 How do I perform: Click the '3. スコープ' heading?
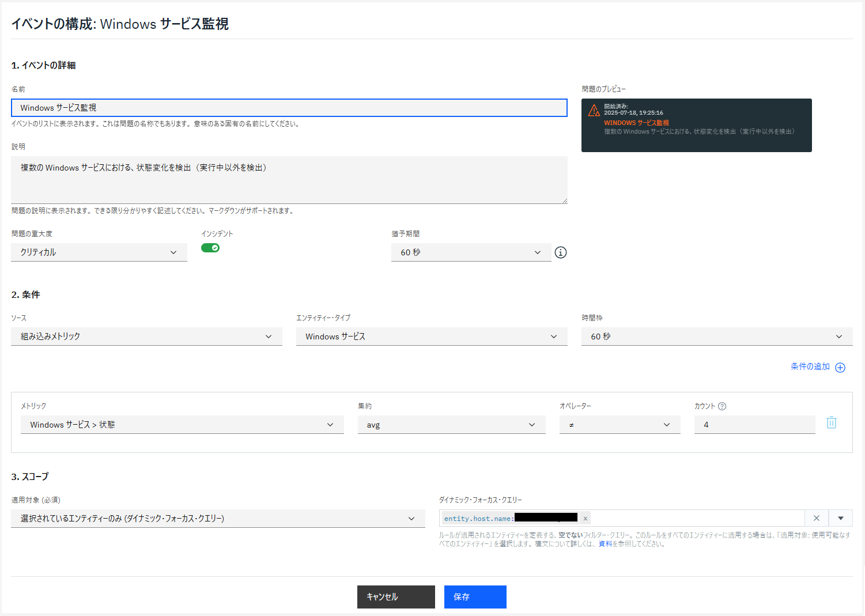(x=30, y=477)
